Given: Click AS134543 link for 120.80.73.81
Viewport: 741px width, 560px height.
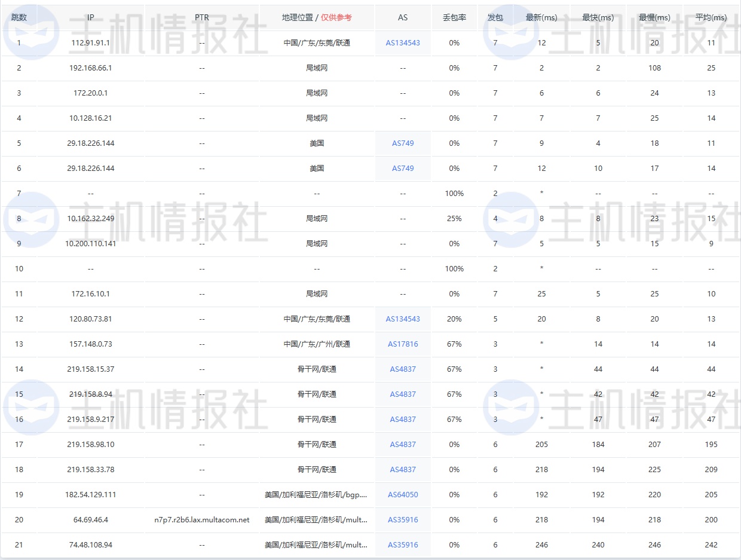Looking at the screenshot, I should click(403, 319).
